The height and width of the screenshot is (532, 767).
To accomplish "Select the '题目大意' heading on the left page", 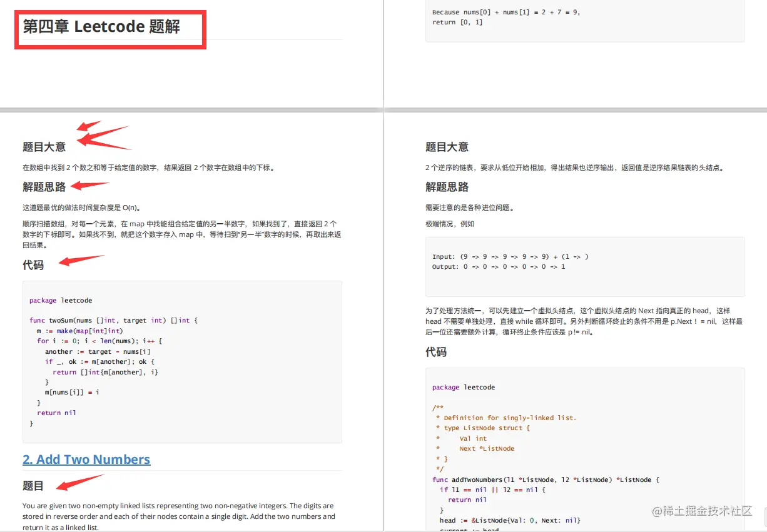I will (44, 147).
